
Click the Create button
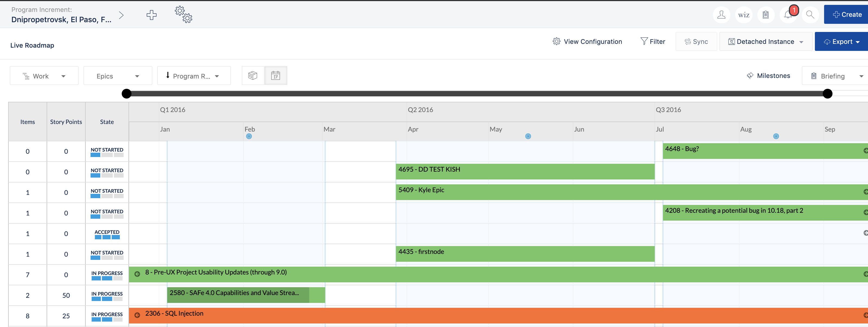(x=846, y=14)
